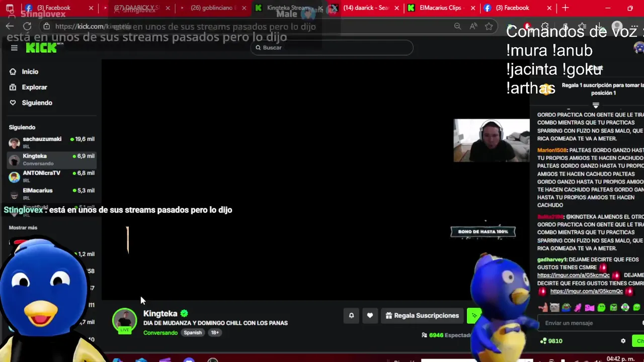Reload the page with refresh icon
The height and width of the screenshot is (362, 644).
pyautogui.click(x=27, y=26)
